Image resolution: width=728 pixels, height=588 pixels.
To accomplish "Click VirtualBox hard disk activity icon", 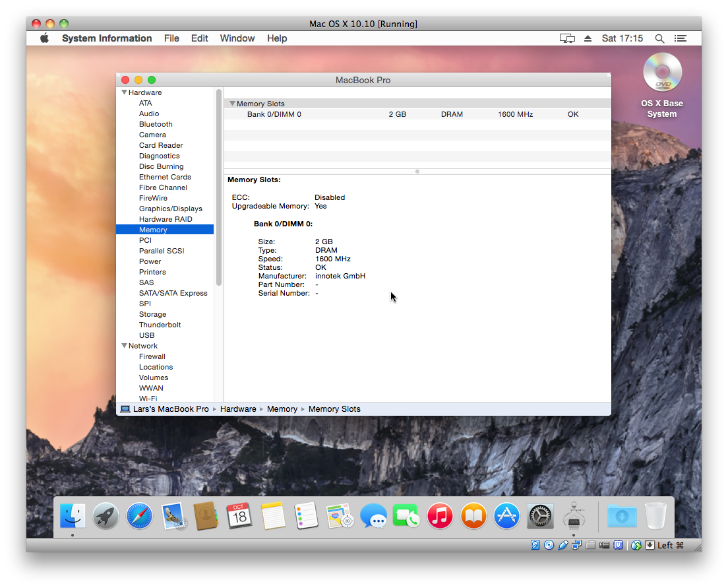I will pyautogui.click(x=535, y=545).
